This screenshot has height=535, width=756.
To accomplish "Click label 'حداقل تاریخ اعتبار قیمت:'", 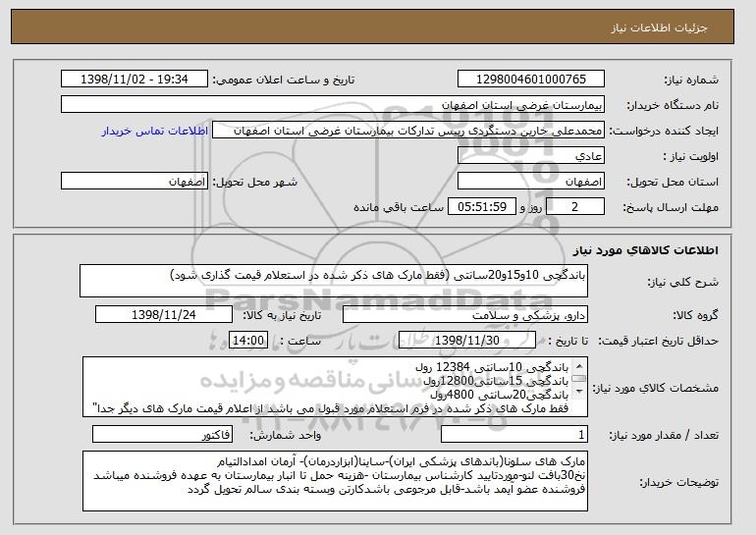I will click(x=658, y=341).
